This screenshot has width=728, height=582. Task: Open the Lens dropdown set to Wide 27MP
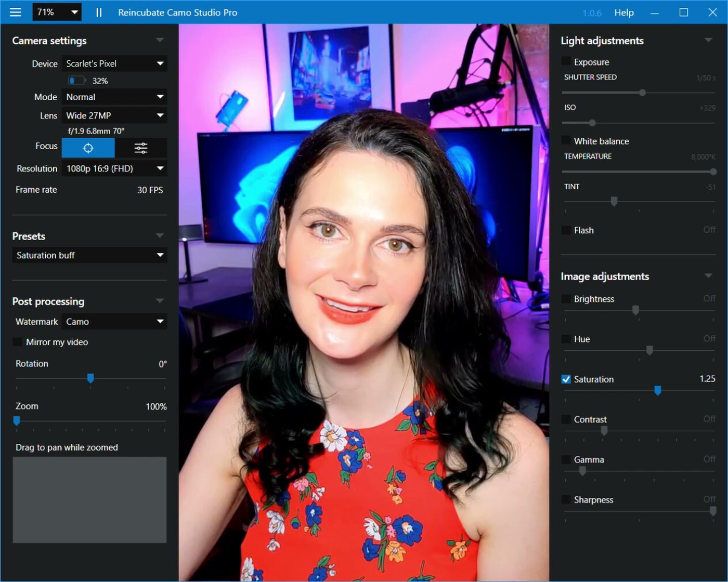click(x=114, y=115)
